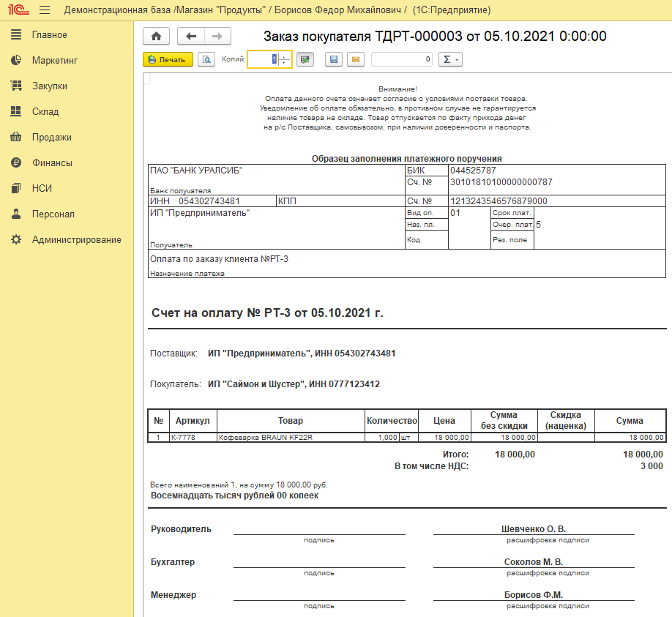Screen dimensions: 672x617
Task: Go forward with the right arrow
Action: coord(217,36)
